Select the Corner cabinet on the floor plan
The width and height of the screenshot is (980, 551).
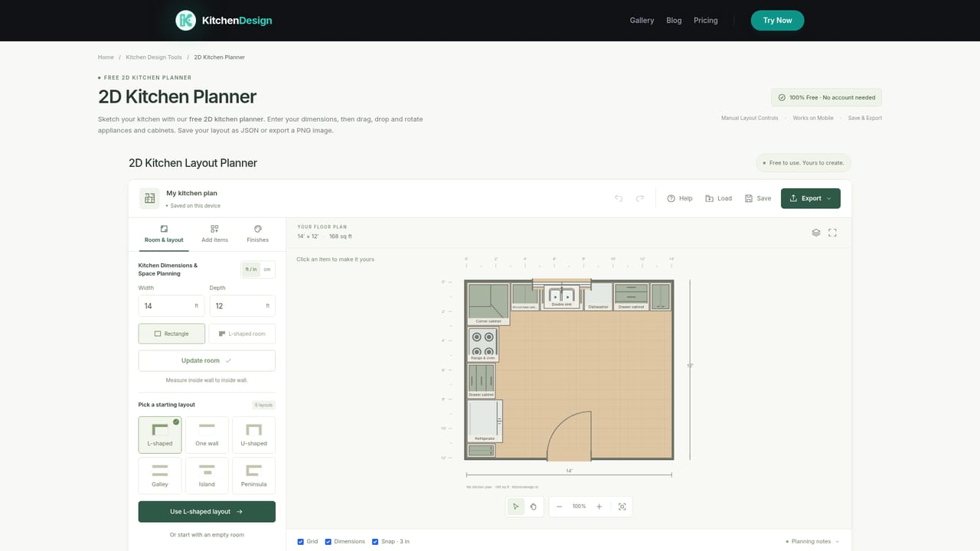click(488, 303)
